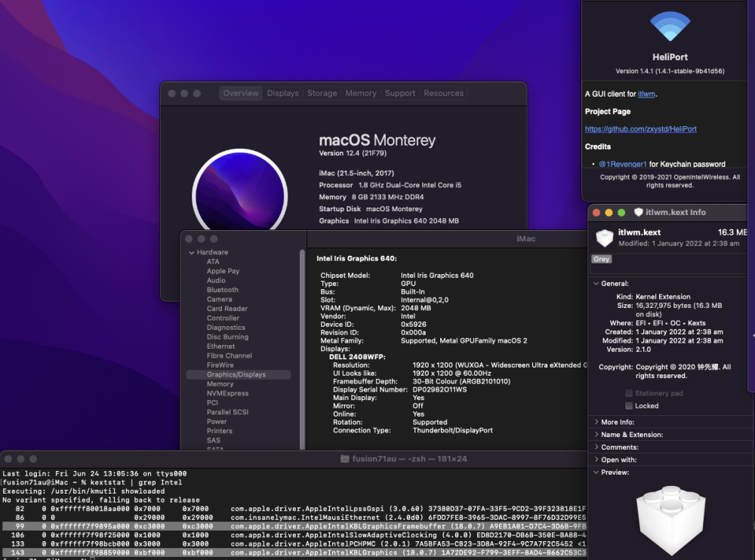Select Bluetooth in the Hardware sidebar
This screenshot has width=755, height=560.
(223, 290)
